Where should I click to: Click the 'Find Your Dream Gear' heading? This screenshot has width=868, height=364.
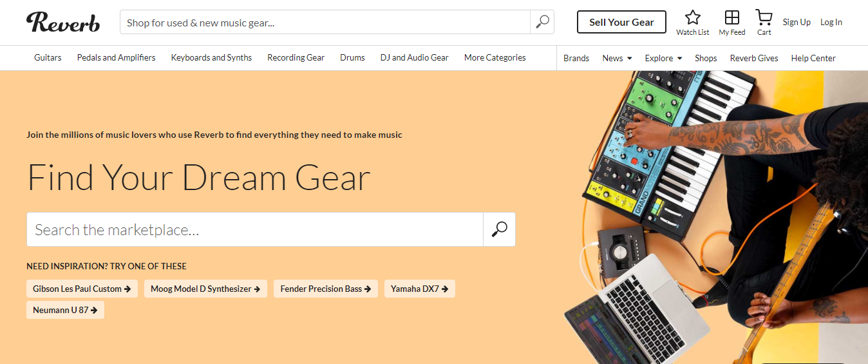click(x=199, y=177)
